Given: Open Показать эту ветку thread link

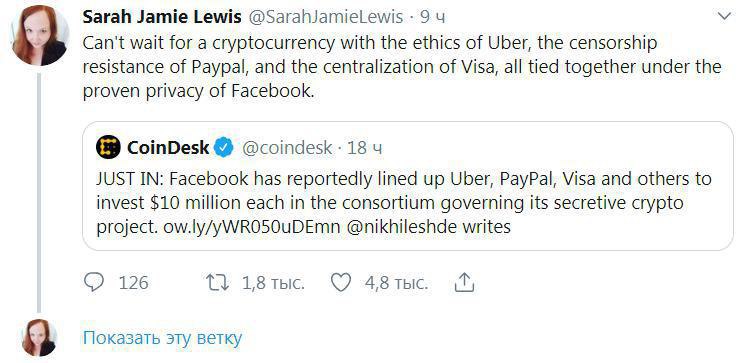Looking at the screenshot, I should click(162, 338).
